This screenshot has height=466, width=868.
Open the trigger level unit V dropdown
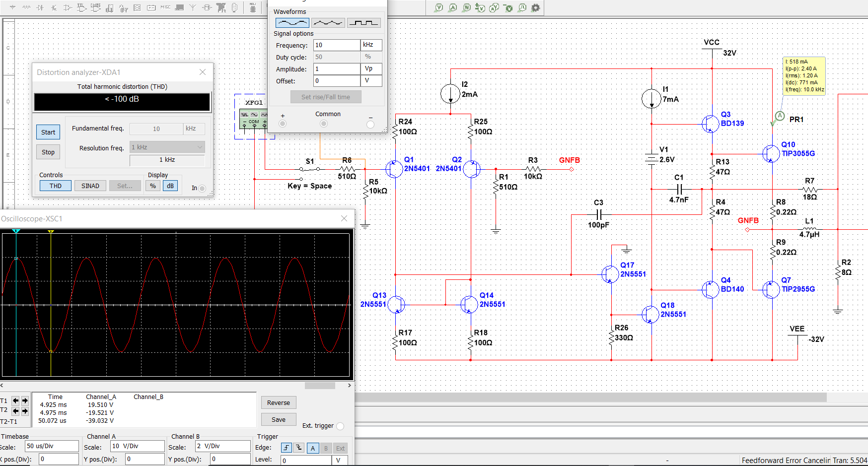coord(340,460)
